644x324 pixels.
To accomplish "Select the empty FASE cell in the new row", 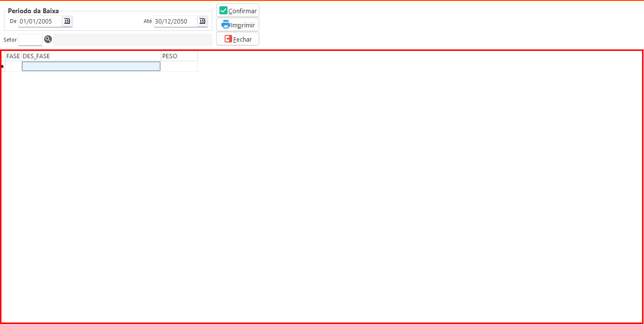I will 13,67.
